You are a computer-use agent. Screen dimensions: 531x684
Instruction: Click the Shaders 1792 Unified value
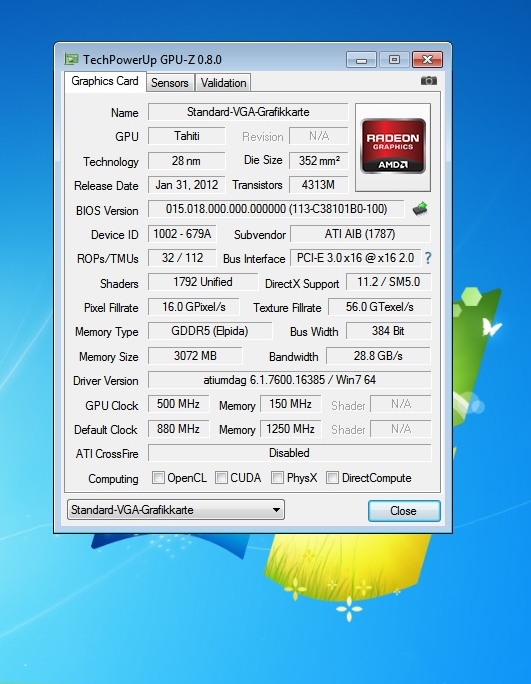[x=203, y=282]
